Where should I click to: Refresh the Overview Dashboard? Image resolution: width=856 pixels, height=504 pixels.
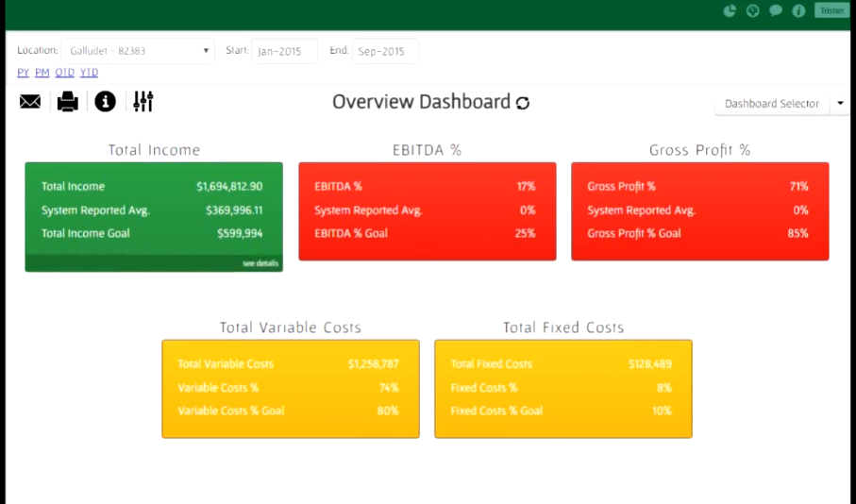pos(523,103)
